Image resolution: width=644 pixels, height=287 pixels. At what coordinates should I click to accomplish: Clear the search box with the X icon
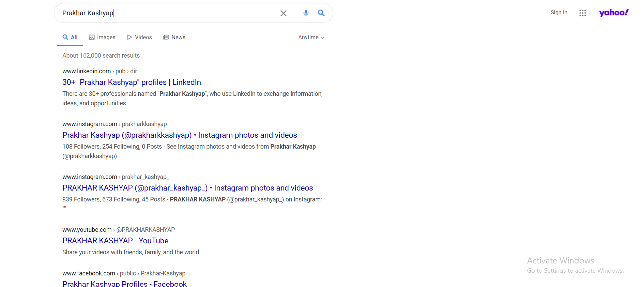(283, 13)
